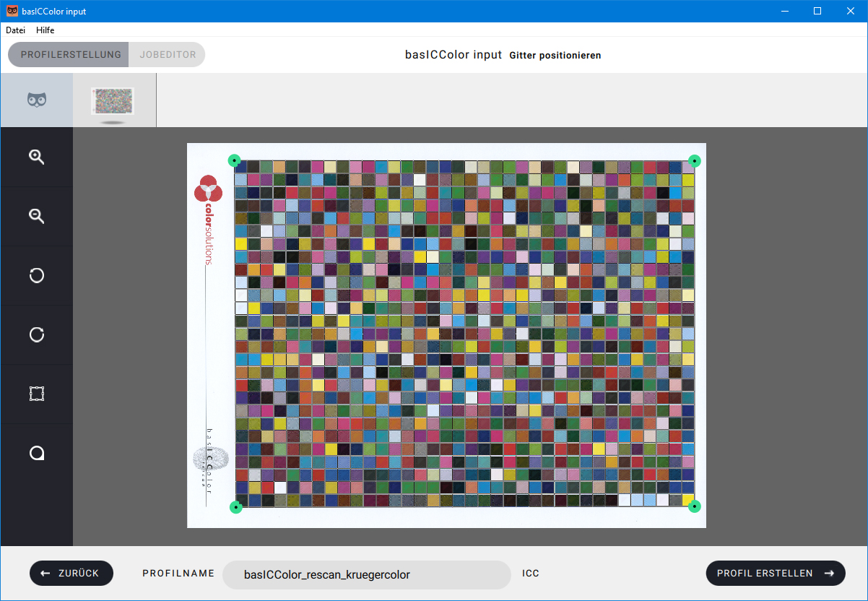The height and width of the screenshot is (601, 868).
Task: Select the scanned target thumbnail
Action: pos(113,101)
